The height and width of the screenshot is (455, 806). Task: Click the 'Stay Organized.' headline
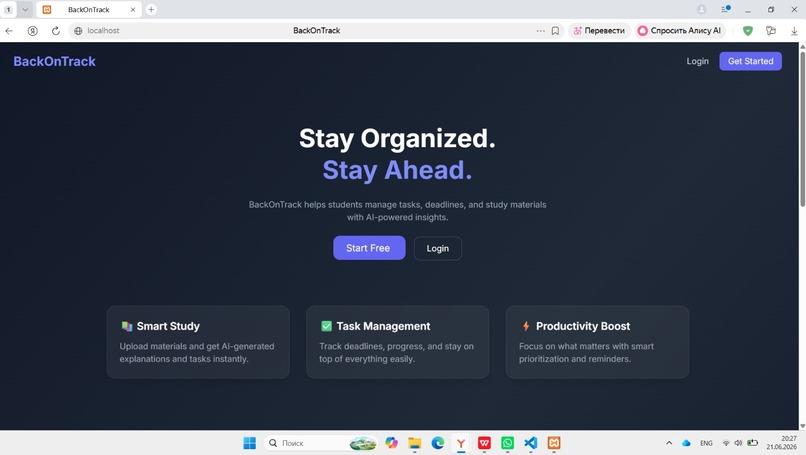point(397,139)
